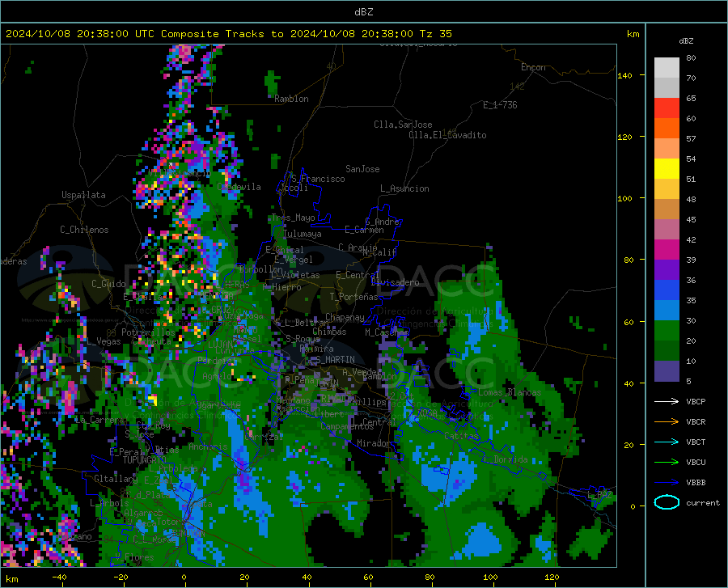The height and width of the screenshot is (588, 728).
Task: Click the Uspallata map label
Action: pyautogui.click(x=83, y=195)
